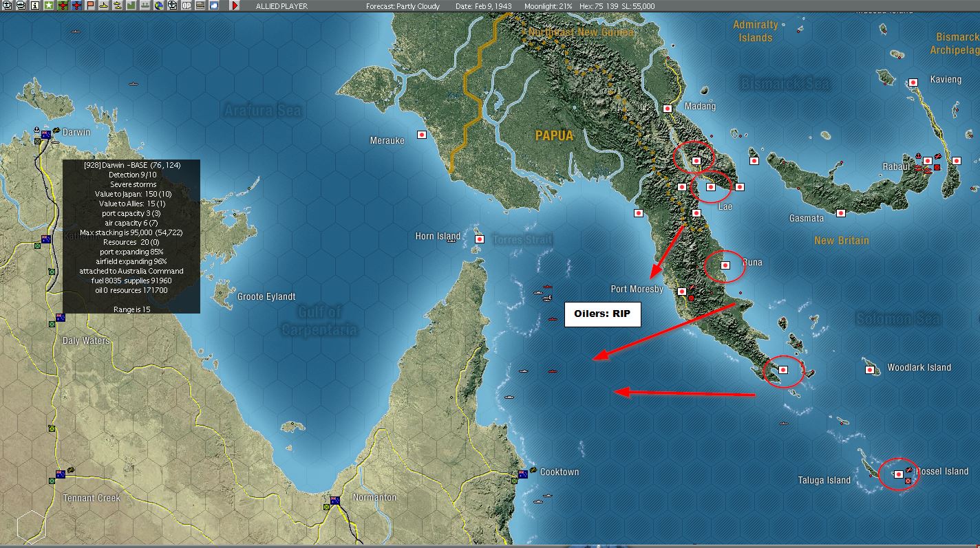The image size is (980, 548).
Task: Select the Australian flag at Normanton
Action: [x=335, y=501]
